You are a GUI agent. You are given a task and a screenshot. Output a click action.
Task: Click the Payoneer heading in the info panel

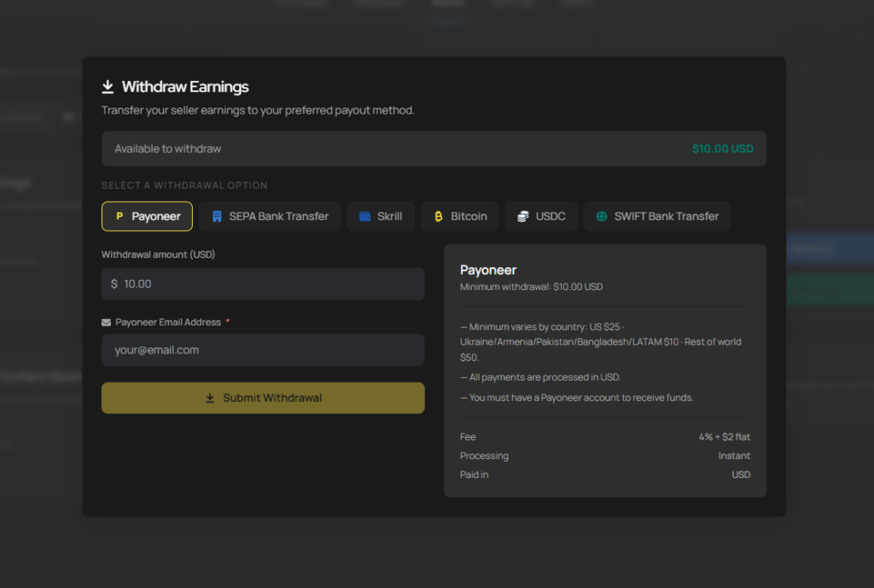[x=488, y=270]
